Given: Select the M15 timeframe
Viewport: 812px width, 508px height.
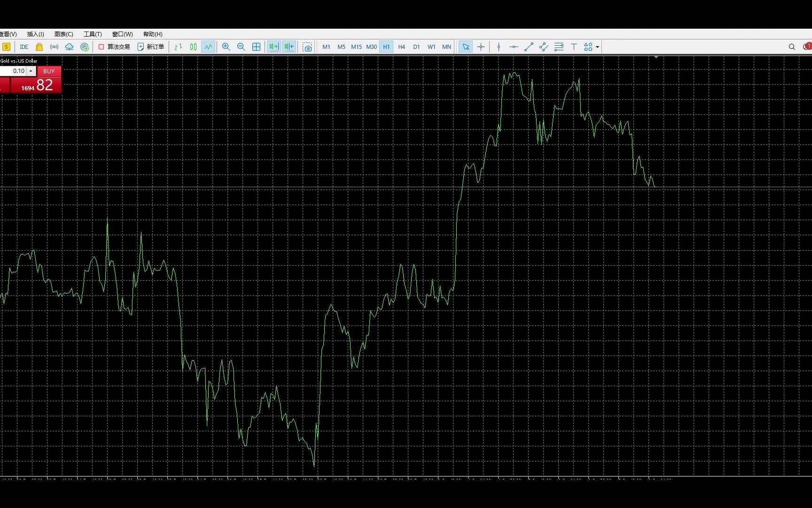Looking at the screenshot, I should pos(356,47).
